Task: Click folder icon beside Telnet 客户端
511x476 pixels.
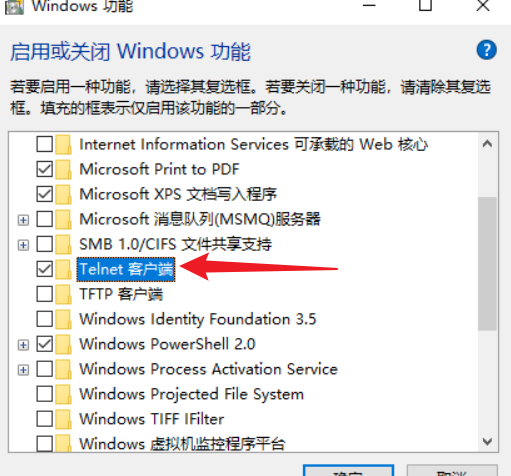Action: (63, 269)
